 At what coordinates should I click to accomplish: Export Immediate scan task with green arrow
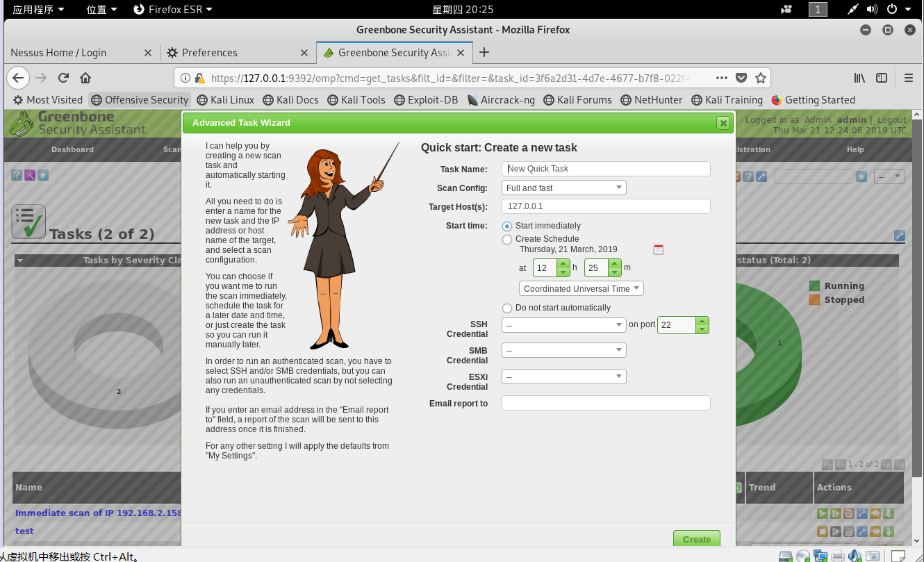coord(889,513)
